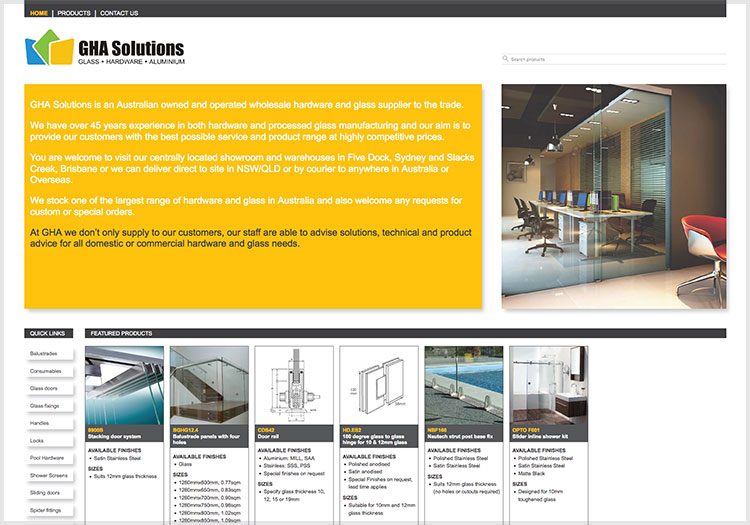Click '1260mmx700mm, 0.90sqm' size entry

point(210,498)
